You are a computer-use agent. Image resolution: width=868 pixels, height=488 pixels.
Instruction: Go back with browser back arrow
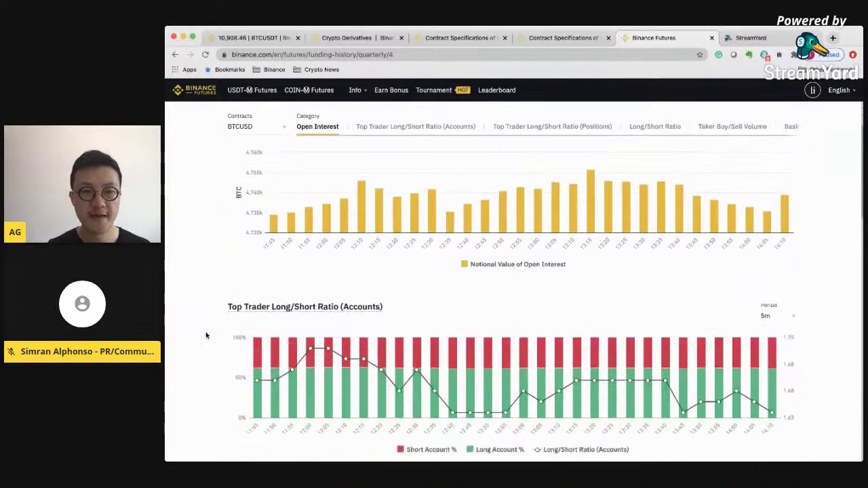coord(175,54)
